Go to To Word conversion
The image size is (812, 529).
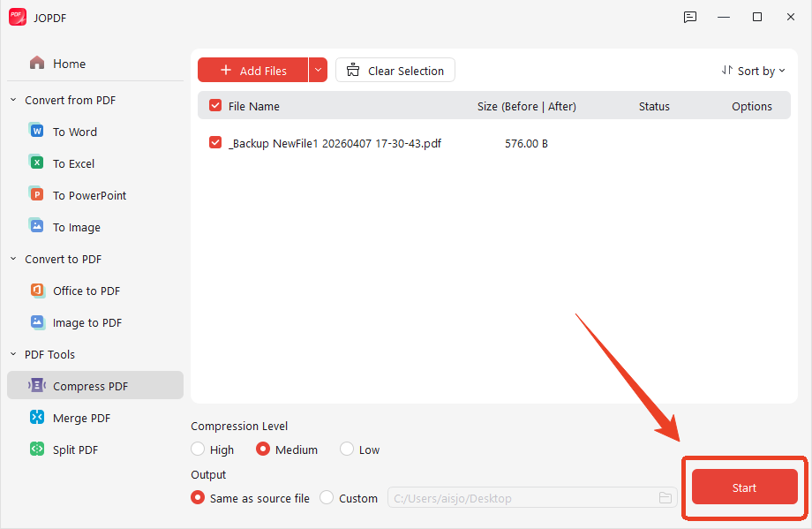(x=95, y=132)
